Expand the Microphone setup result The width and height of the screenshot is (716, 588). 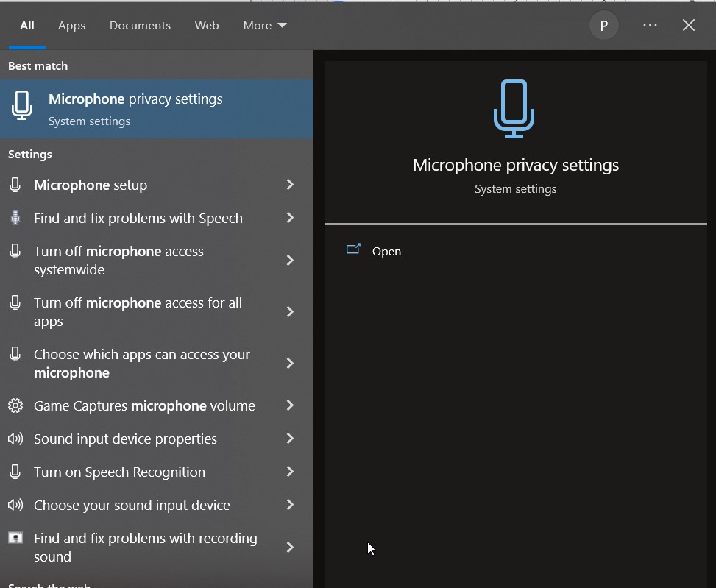coord(289,185)
